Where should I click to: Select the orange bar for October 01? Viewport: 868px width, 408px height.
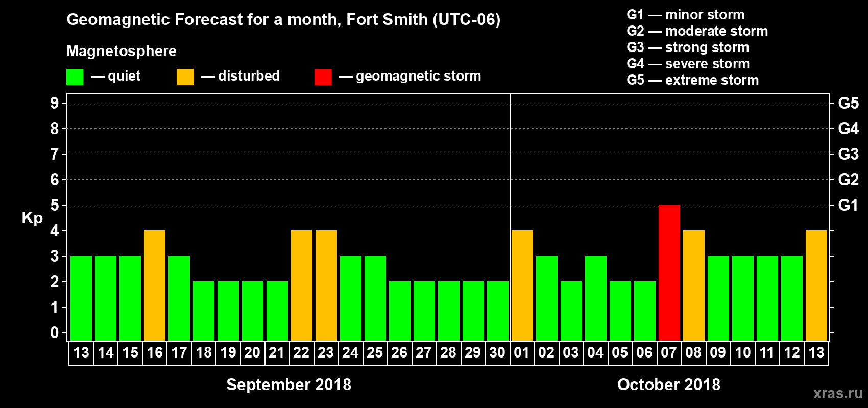[x=522, y=285]
